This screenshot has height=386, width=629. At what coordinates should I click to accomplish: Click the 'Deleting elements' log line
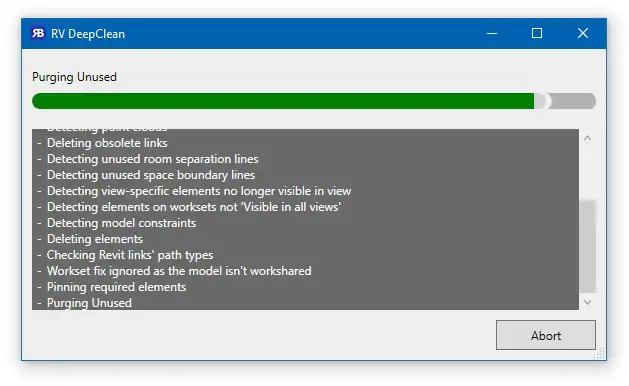95,239
